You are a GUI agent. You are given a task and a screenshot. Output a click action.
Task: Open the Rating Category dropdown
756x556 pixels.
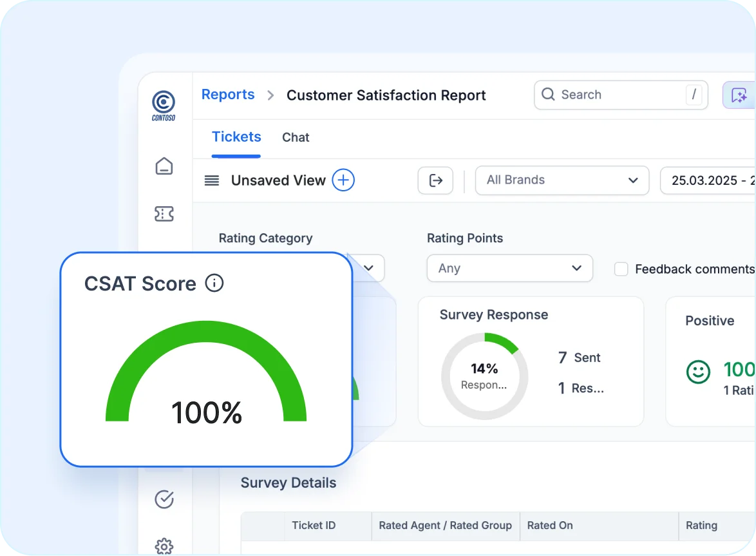coord(368,268)
